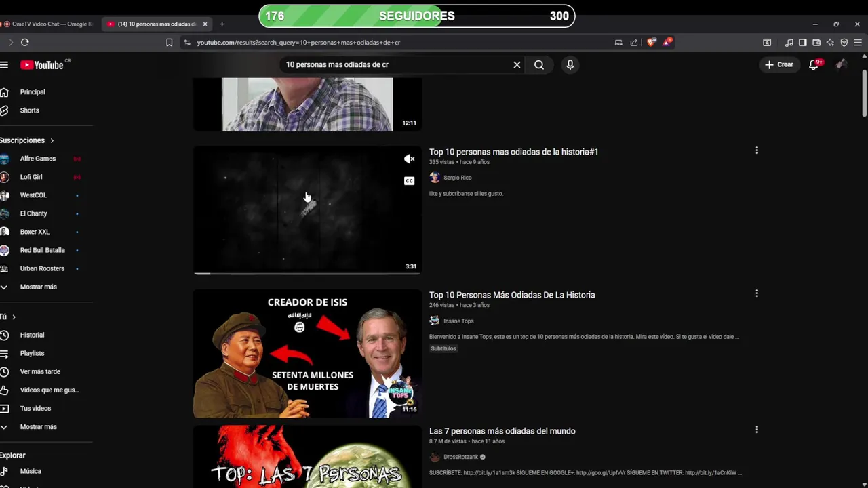Open Videos que me gustan

point(50,390)
